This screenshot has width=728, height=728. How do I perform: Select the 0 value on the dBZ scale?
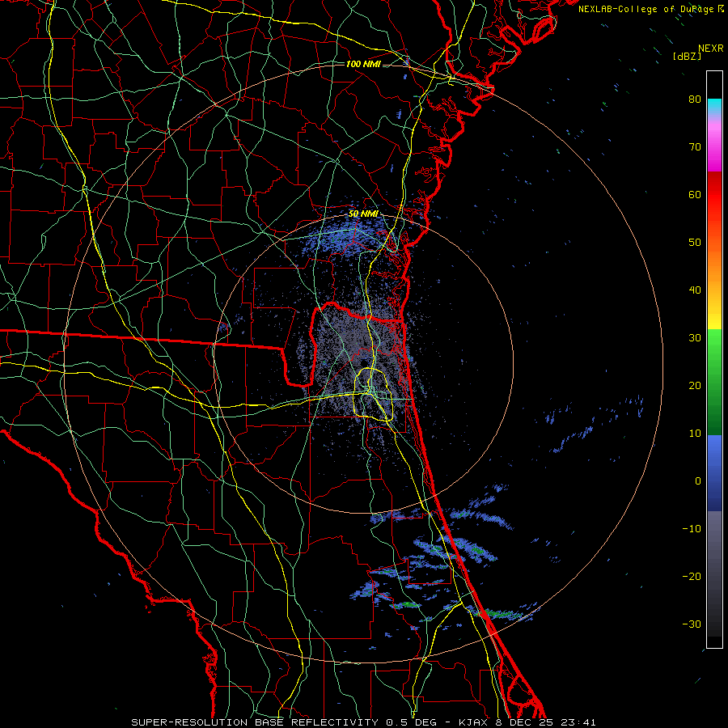click(698, 481)
